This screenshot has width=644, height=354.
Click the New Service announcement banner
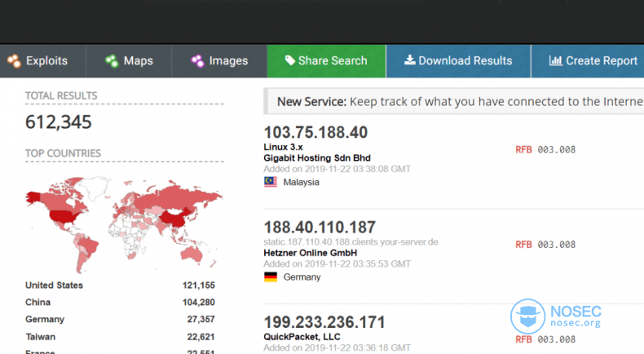click(x=454, y=101)
